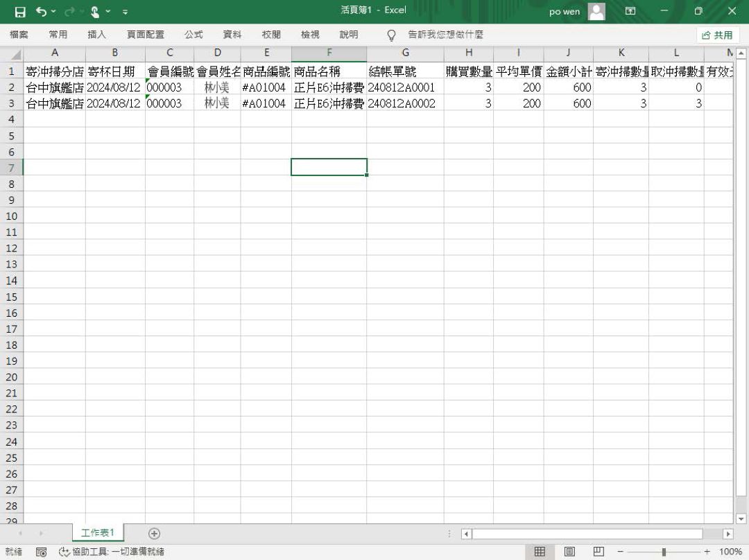749x560 pixels.
Task: Select Page Layout view icon in status bar
Action: click(569, 550)
